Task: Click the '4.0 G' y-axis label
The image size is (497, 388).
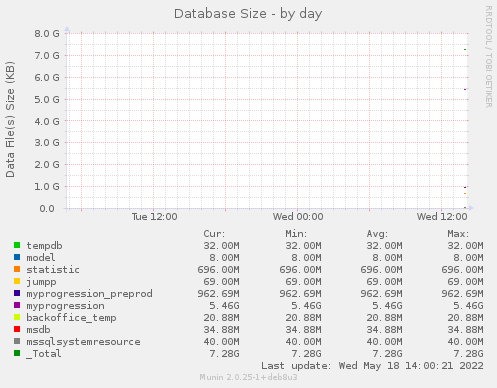Action: (x=47, y=121)
